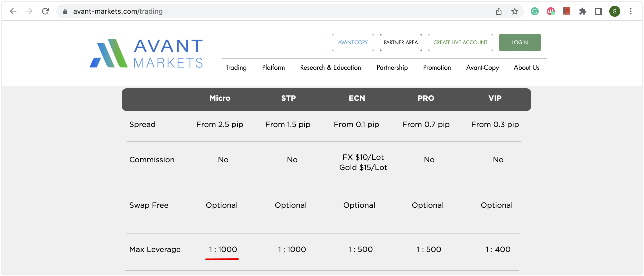Image resolution: width=644 pixels, height=276 pixels.
Task: Open the Promotion menu item
Action: [x=437, y=67]
